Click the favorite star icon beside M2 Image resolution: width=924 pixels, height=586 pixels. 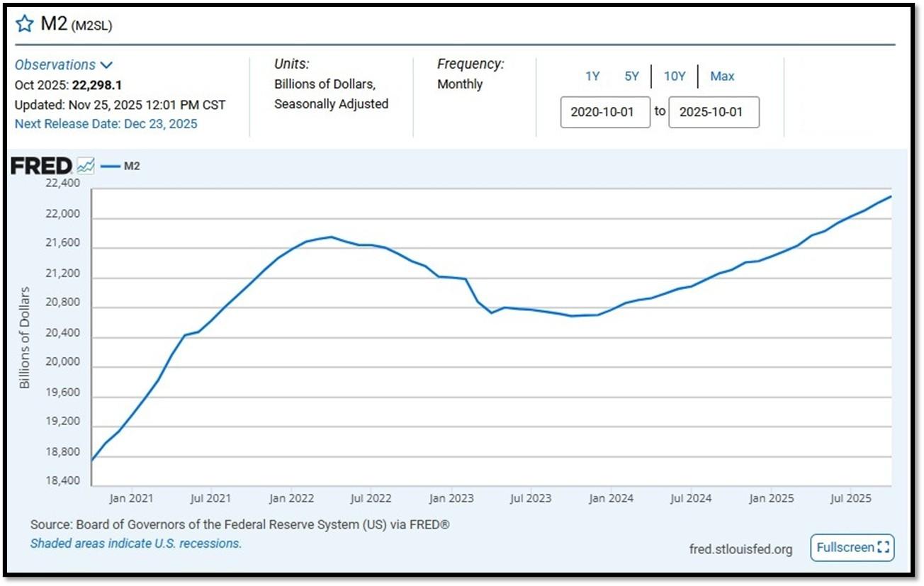(x=25, y=25)
